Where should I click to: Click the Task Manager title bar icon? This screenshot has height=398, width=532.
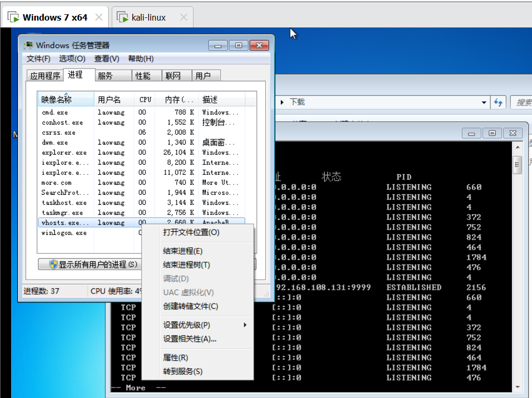pyautogui.click(x=29, y=45)
